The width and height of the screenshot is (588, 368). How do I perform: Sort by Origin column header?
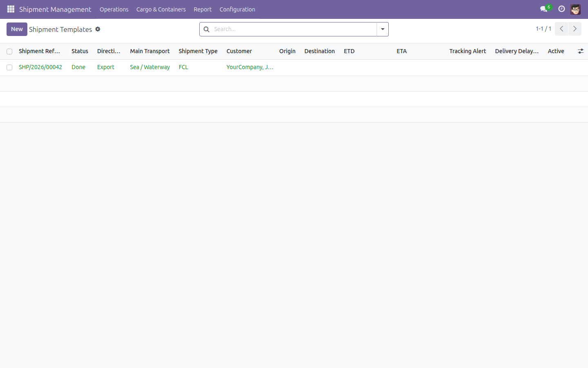pos(287,51)
